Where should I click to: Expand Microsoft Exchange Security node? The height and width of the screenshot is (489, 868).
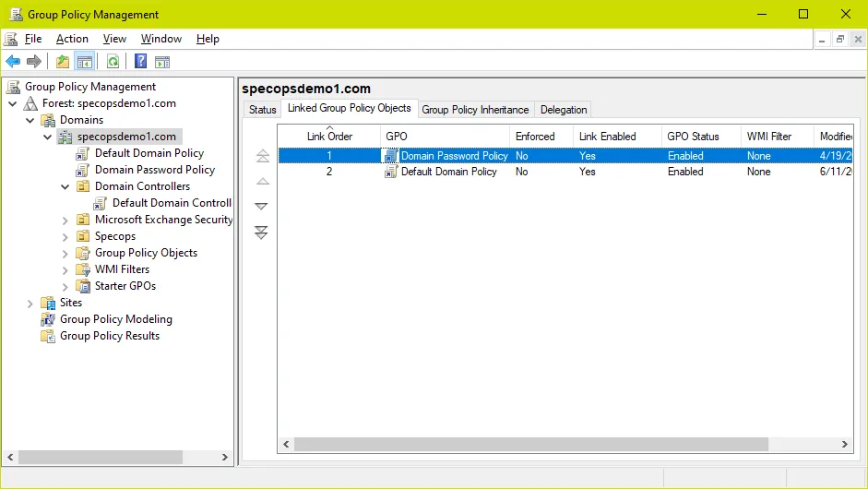[x=65, y=221]
